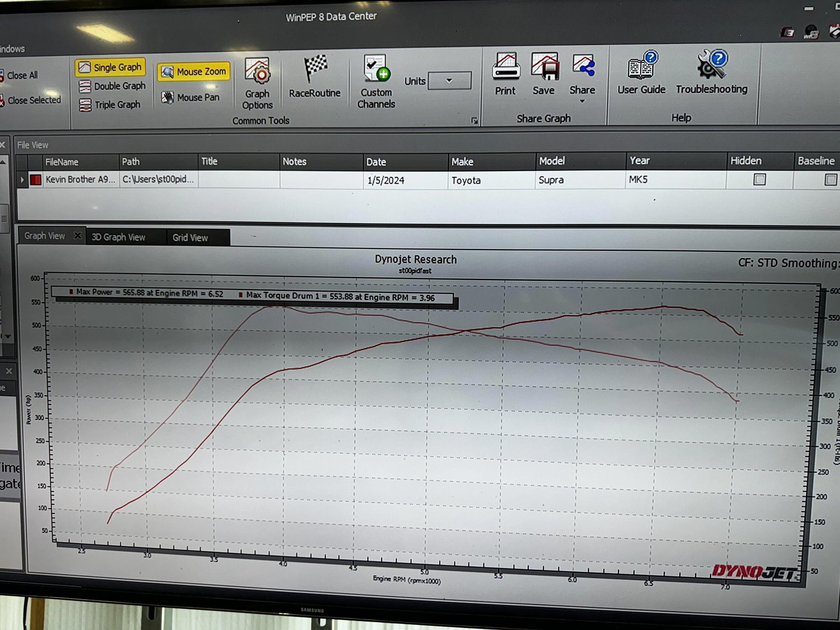Click the Make column header
Screen dimensions: 840x630
(492, 162)
